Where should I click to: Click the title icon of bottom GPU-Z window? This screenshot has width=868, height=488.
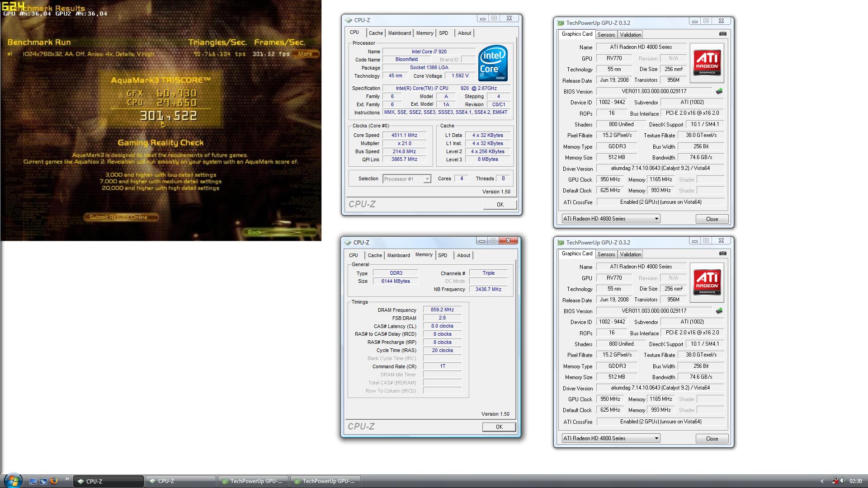pyautogui.click(x=561, y=243)
